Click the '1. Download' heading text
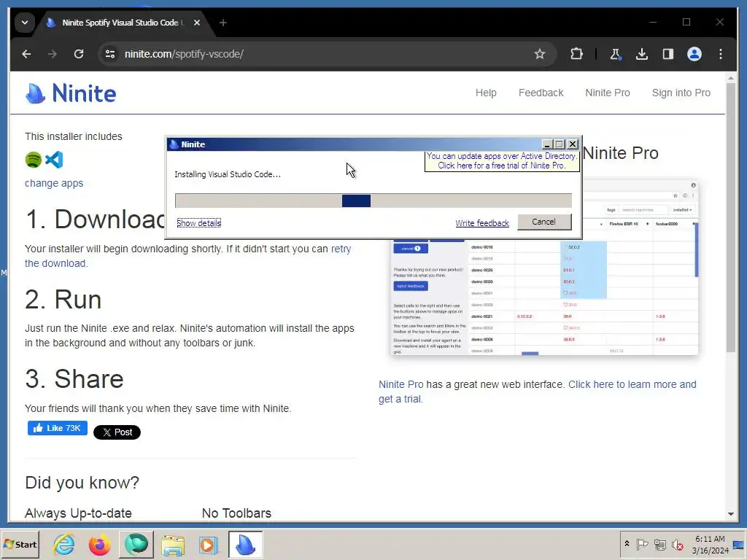 tap(96, 219)
